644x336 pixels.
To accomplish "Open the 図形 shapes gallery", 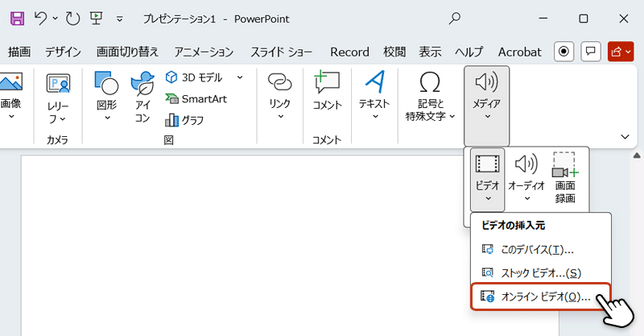I will (x=107, y=96).
